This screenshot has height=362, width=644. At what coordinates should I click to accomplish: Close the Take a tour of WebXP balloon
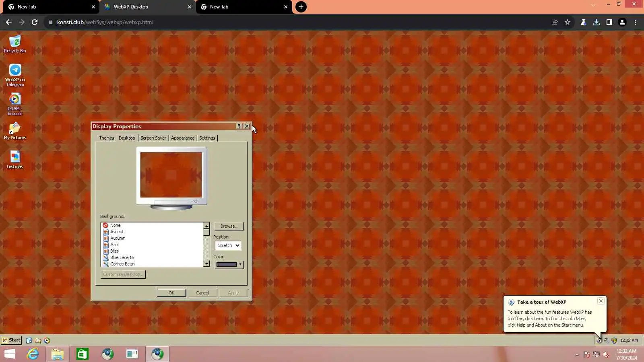coord(601,301)
